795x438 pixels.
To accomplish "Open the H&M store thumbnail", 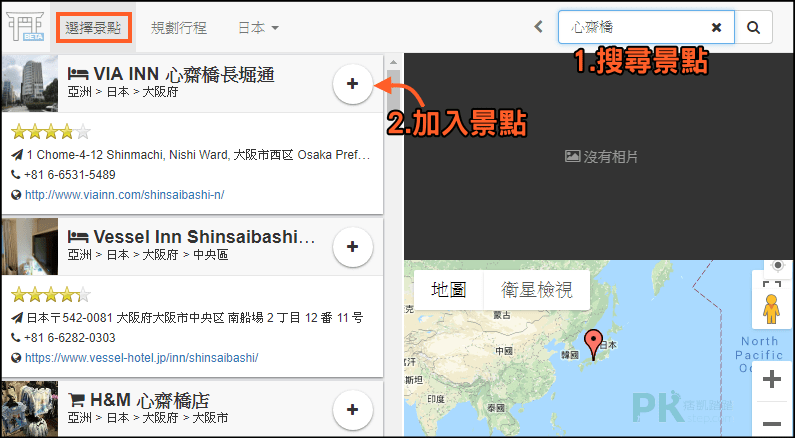I will click(30, 409).
